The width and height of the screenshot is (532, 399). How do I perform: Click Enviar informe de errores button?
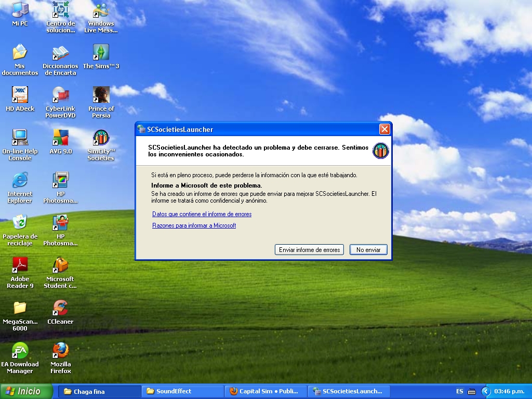(310, 250)
